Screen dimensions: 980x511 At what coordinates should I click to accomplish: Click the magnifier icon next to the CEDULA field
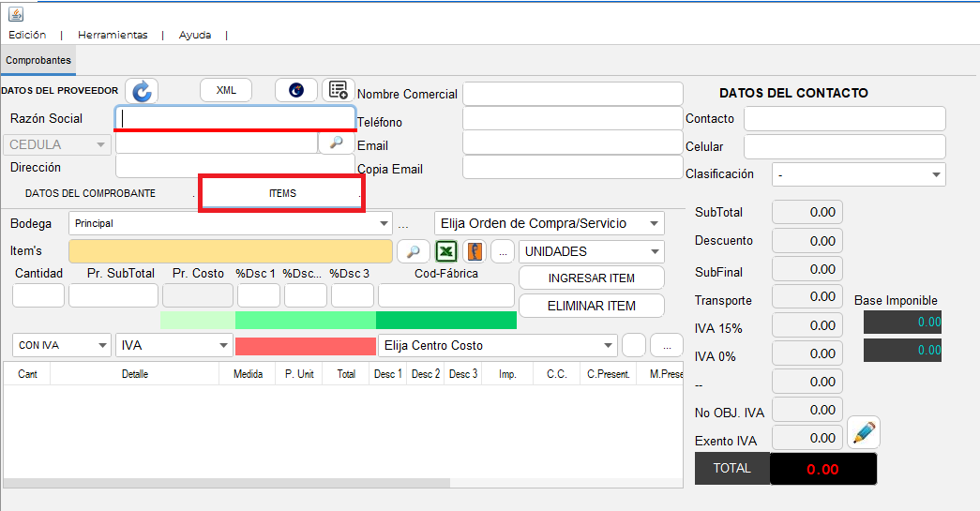coord(337,143)
